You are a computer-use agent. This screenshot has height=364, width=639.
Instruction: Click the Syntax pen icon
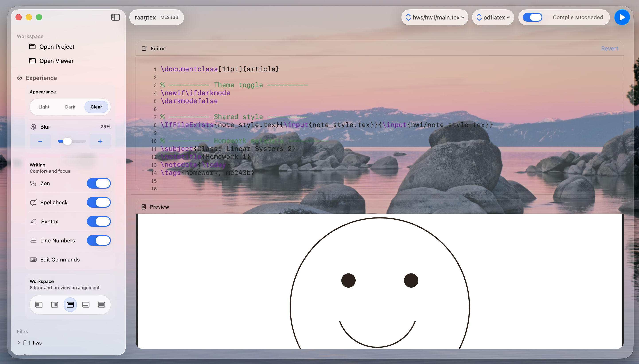(33, 221)
